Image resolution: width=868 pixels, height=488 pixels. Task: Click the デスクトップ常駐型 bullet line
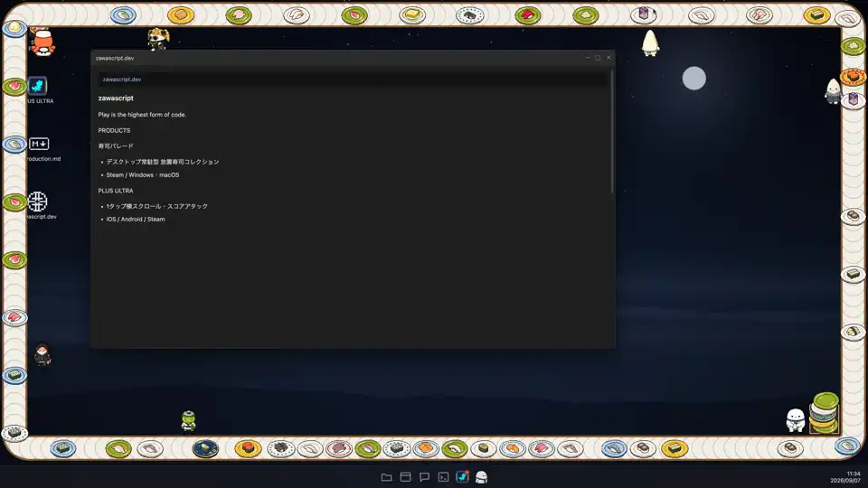(163, 162)
